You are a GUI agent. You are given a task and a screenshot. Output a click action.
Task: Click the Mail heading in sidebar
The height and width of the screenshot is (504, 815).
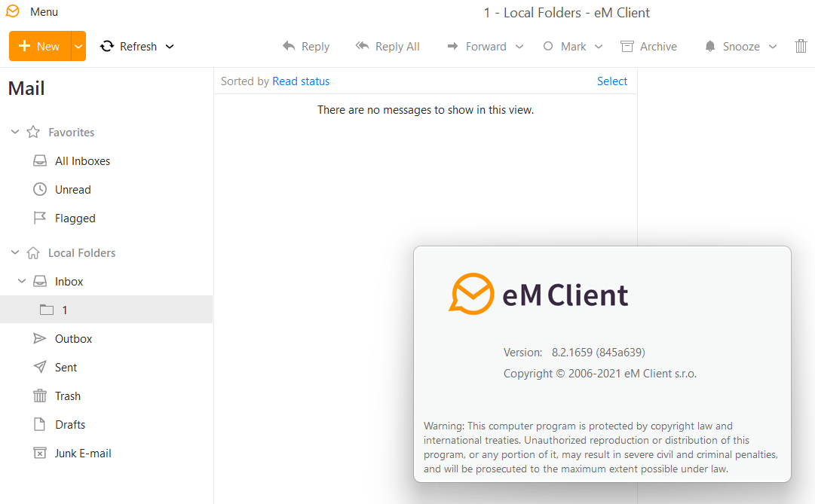(26, 88)
